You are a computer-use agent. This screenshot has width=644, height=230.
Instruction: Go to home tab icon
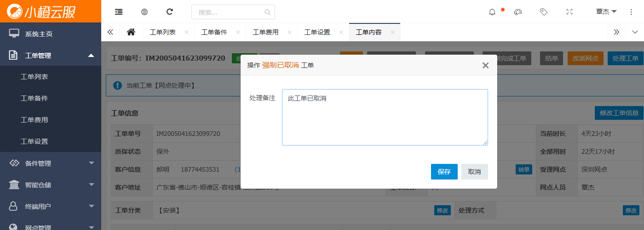[131, 32]
